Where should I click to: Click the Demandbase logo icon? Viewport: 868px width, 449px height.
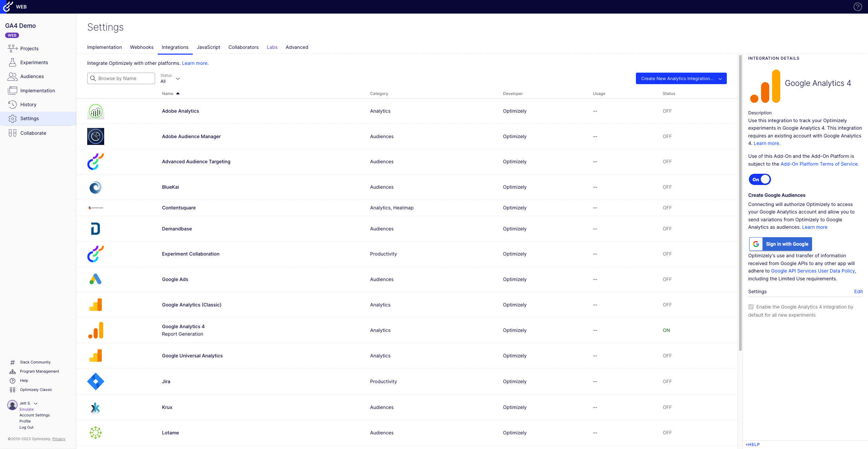tap(96, 229)
